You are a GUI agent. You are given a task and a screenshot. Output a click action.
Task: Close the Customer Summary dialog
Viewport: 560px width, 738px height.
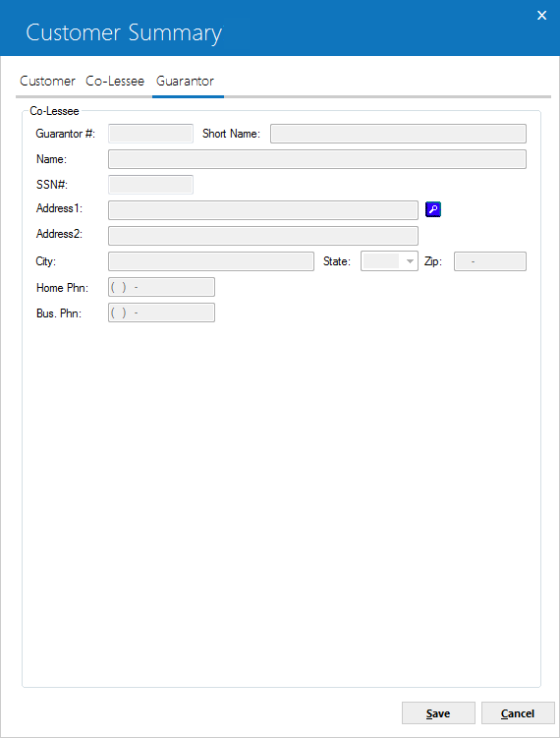pyautogui.click(x=541, y=16)
